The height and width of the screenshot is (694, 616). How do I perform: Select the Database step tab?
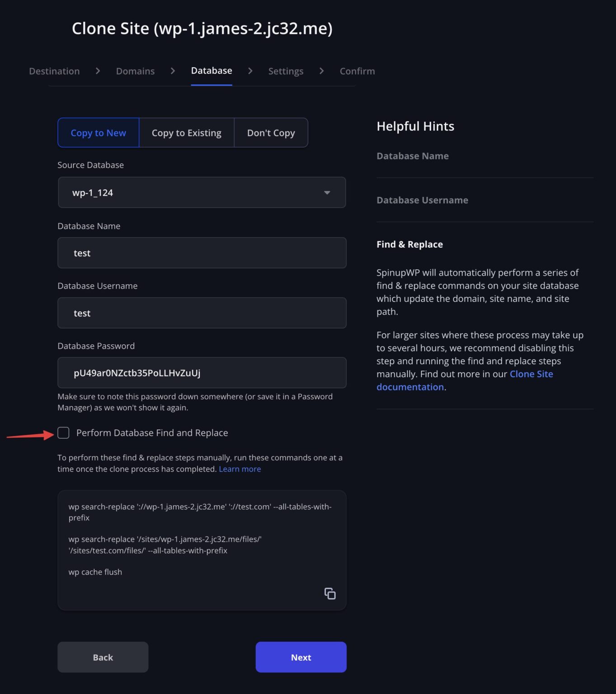211,70
